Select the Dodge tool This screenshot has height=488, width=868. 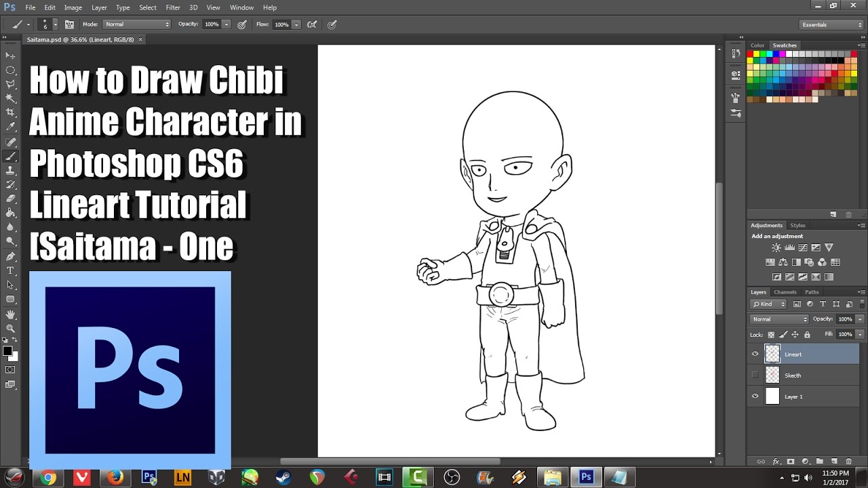tap(10, 241)
